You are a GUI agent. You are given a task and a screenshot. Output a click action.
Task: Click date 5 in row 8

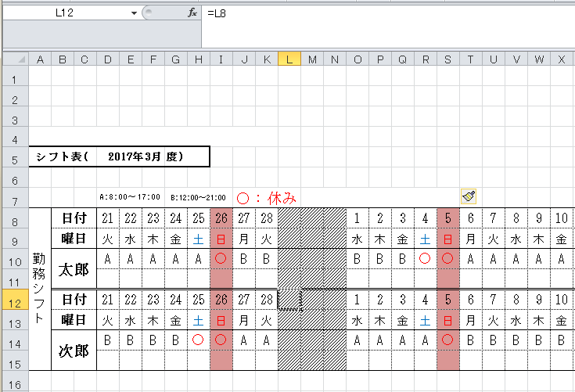[447, 218]
